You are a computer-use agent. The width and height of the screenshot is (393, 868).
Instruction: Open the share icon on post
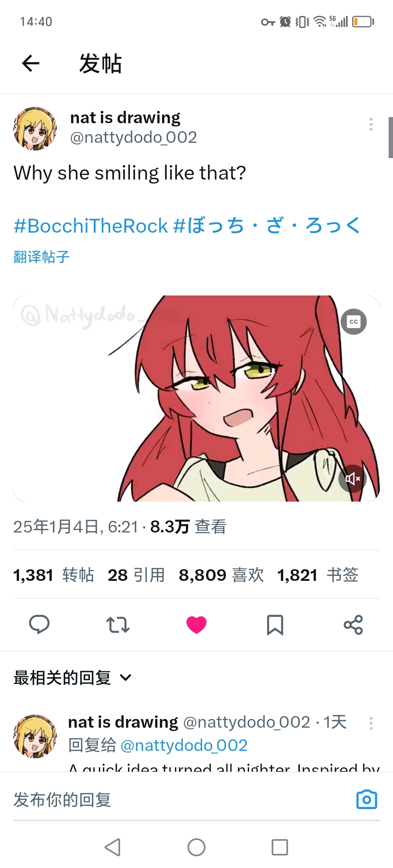(x=353, y=625)
